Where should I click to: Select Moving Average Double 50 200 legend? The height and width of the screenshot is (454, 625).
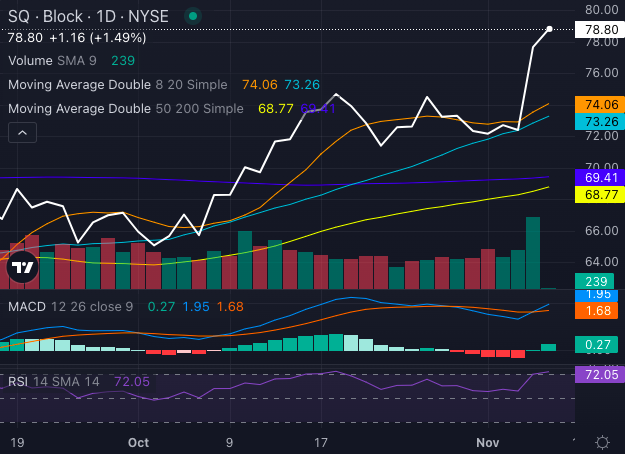[125, 108]
